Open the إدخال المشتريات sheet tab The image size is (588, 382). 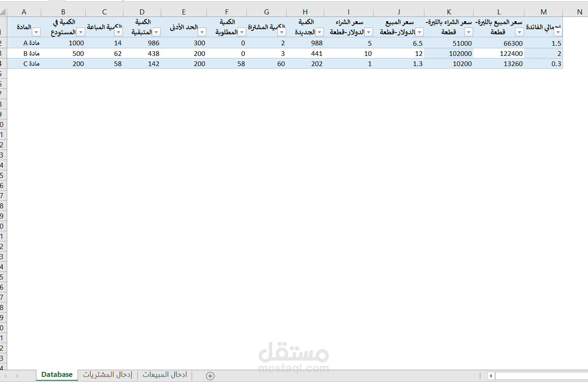(108, 374)
